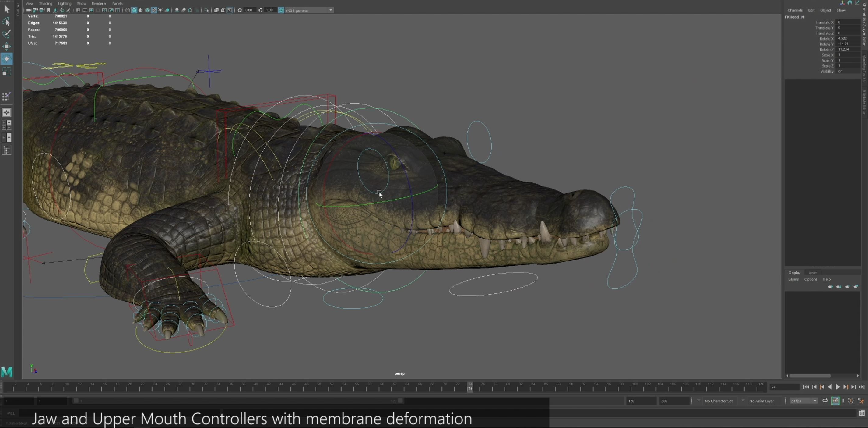Screen dimensions: 868x428
Task: Toggle the resolution gate icon
Action: click(91, 10)
